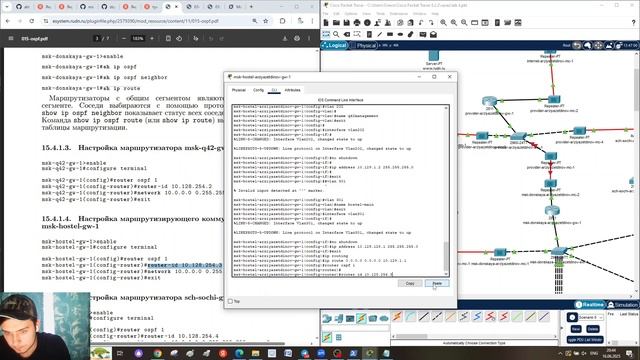The height and width of the screenshot is (360, 640).
Task: Add a Simple PDU envelope
Action: (x=423, y=34)
